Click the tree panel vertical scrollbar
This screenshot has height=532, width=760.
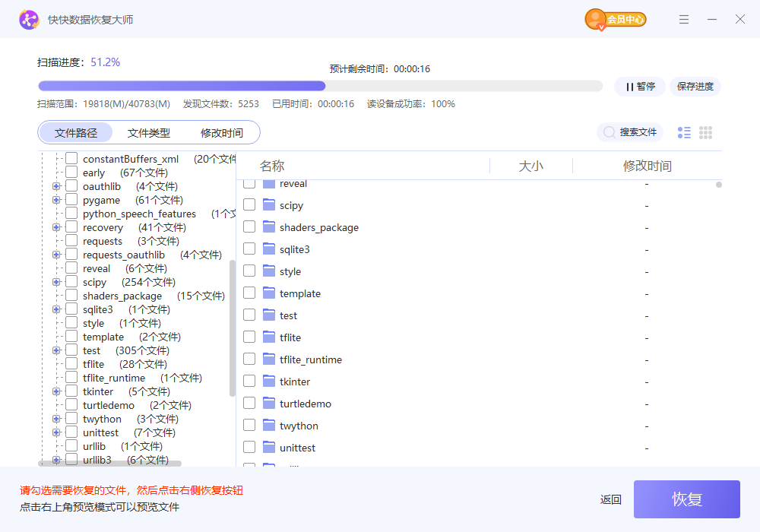[232, 327]
